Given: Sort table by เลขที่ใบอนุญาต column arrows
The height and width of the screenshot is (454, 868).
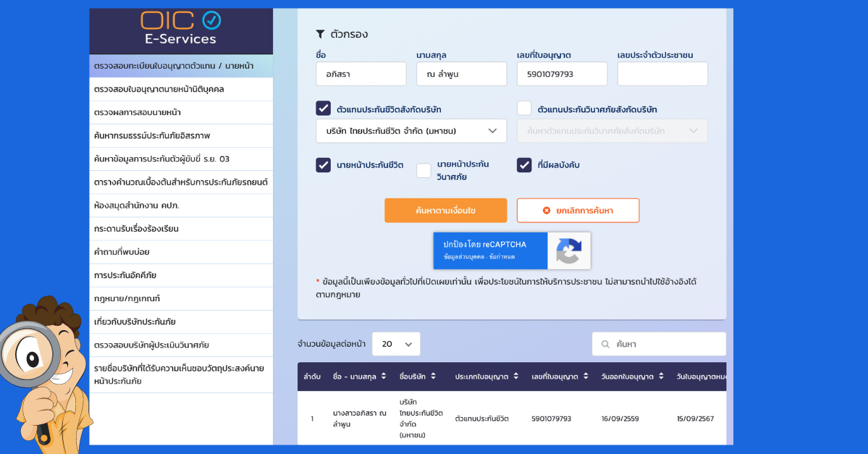Looking at the screenshot, I should tap(584, 377).
